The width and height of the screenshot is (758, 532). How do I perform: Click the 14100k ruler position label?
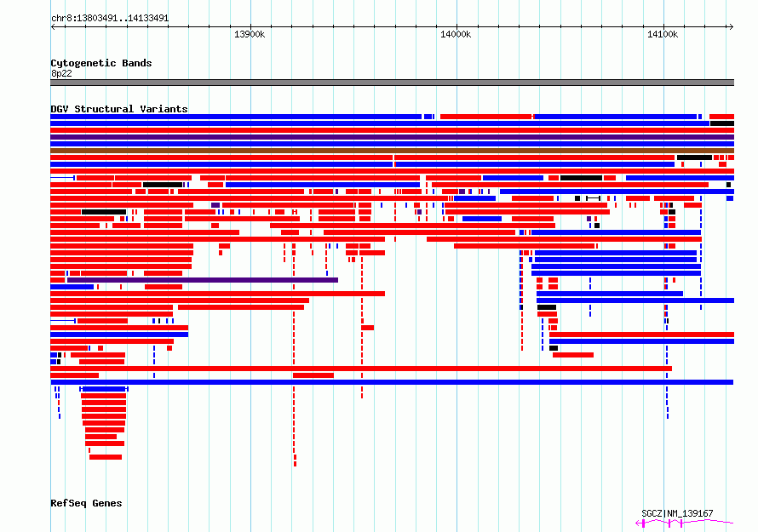(x=663, y=34)
